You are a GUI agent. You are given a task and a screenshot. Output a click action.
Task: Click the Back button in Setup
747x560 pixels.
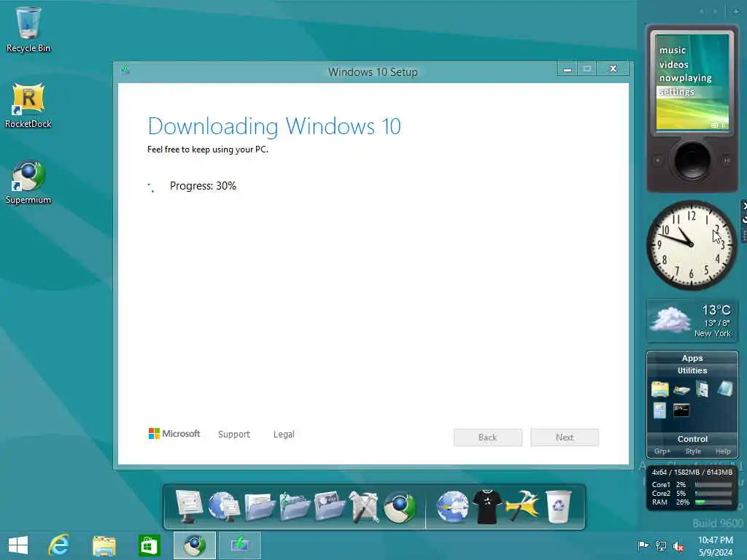[488, 437]
